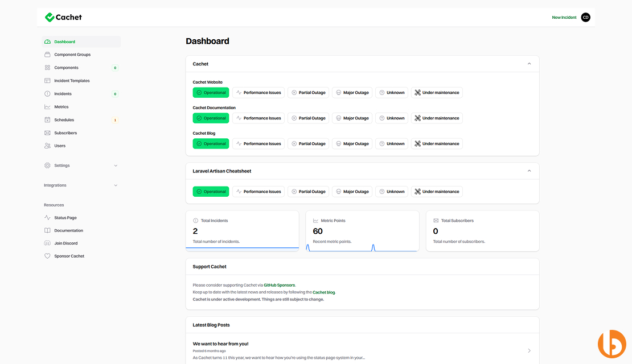Set Cachet Website to Operational
This screenshot has height=364, width=632.
211,93
